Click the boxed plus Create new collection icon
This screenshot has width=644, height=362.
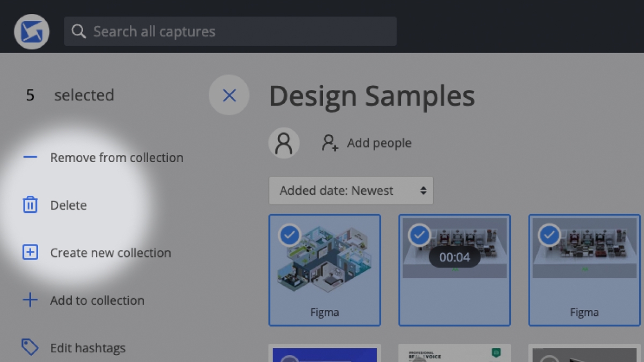pos(30,253)
